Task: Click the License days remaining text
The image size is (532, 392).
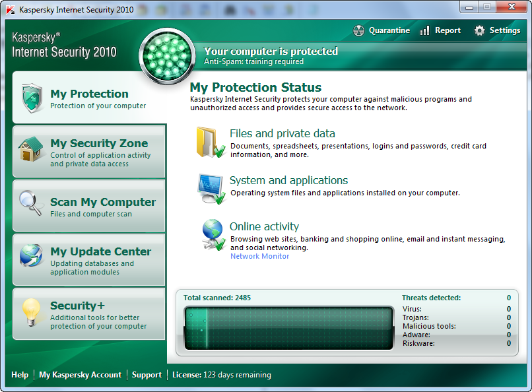Action: [x=222, y=375]
